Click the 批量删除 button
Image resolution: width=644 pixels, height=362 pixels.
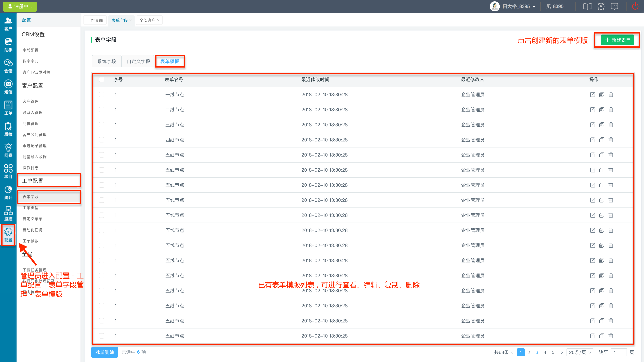pos(104,352)
